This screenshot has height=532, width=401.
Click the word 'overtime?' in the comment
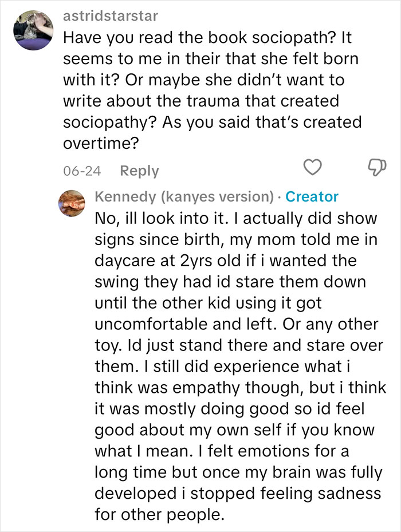click(101, 144)
